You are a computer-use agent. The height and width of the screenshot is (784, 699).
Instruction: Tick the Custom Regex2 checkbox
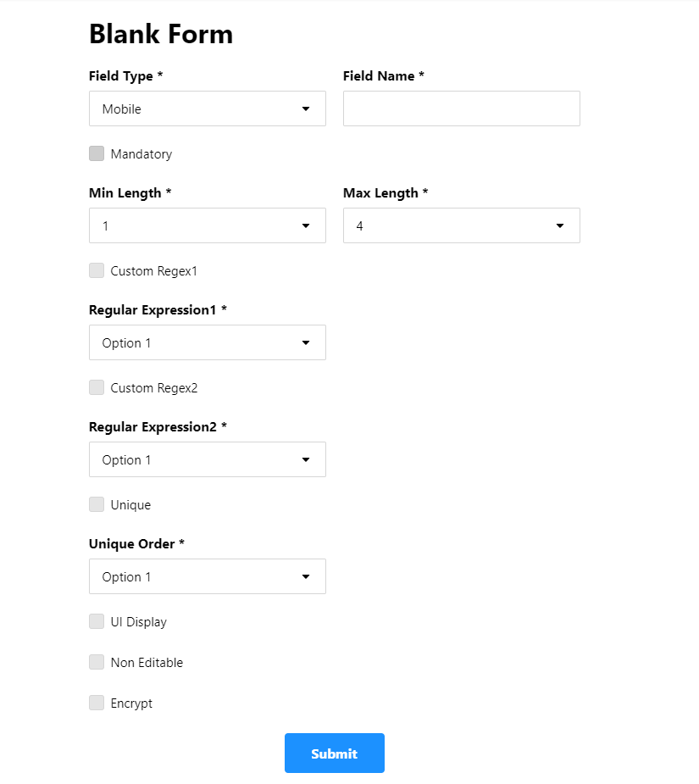pyautogui.click(x=97, y=387)
